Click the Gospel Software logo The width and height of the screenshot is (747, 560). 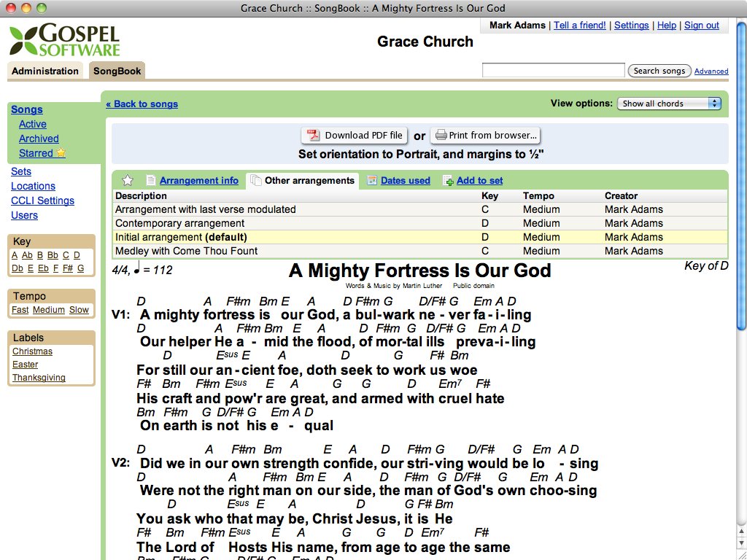coord(65,40)
